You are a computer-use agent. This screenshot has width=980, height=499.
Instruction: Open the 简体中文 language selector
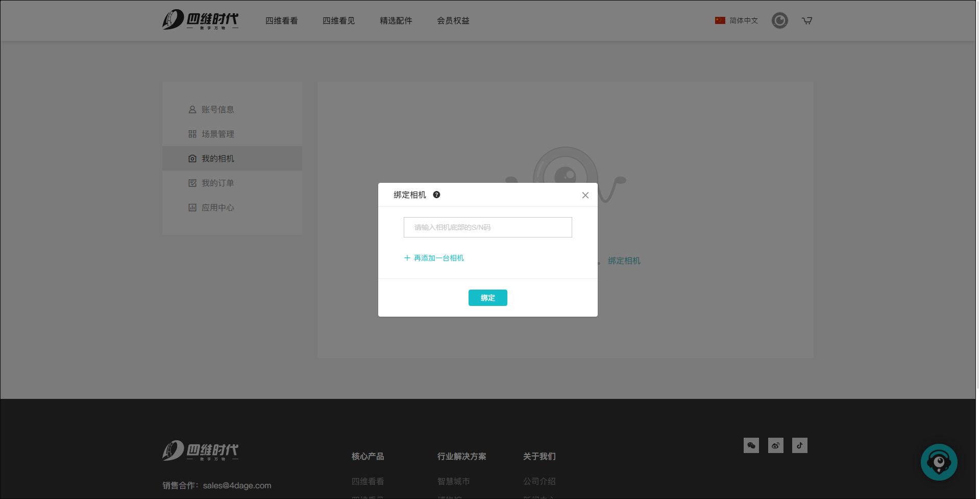click(x=737, y=20)
